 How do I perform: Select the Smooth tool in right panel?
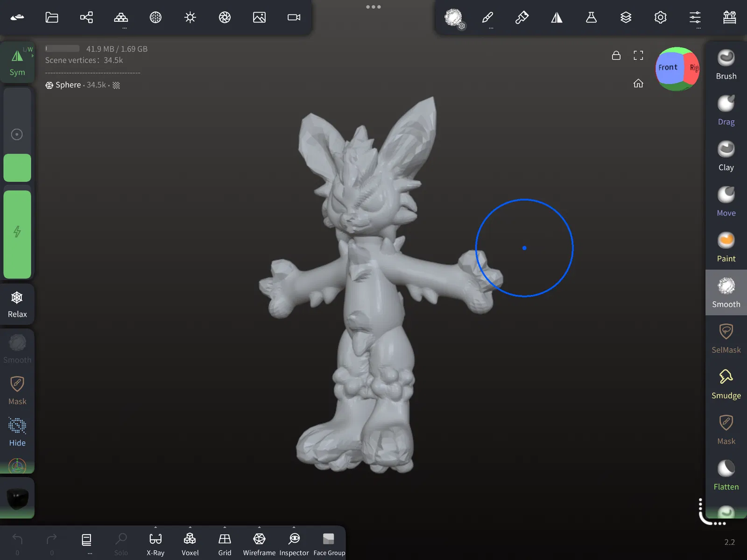tap(726, 293)
